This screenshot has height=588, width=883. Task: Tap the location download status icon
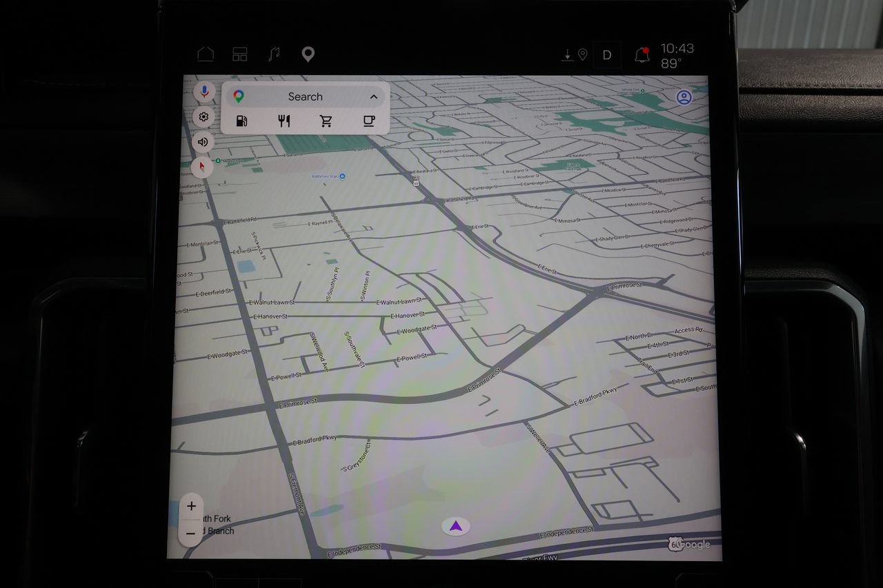point(574,54)
